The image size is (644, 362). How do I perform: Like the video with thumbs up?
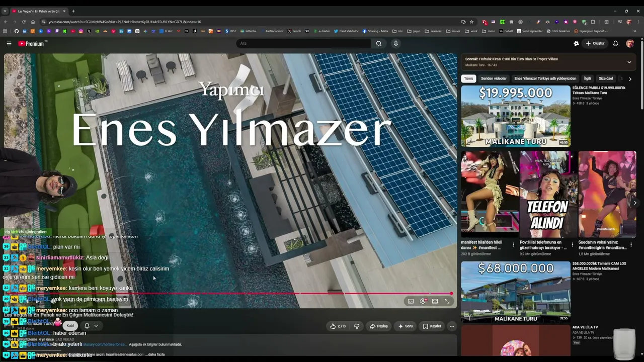(x=338, y=326)
